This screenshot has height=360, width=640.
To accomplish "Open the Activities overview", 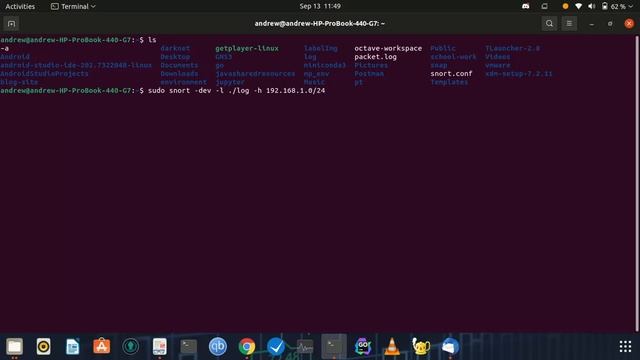I will pyautogui.click(x=20, y=6).
